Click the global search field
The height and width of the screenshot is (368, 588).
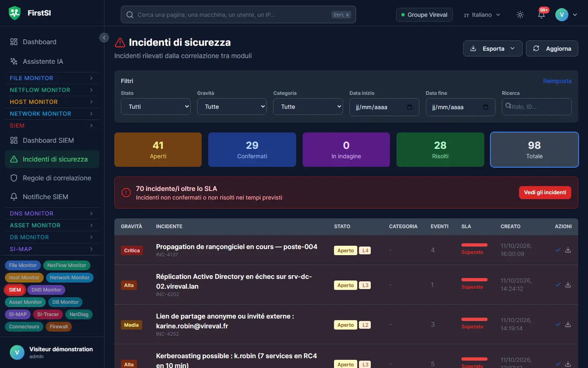pyautogui.click(x=238, y=15)
